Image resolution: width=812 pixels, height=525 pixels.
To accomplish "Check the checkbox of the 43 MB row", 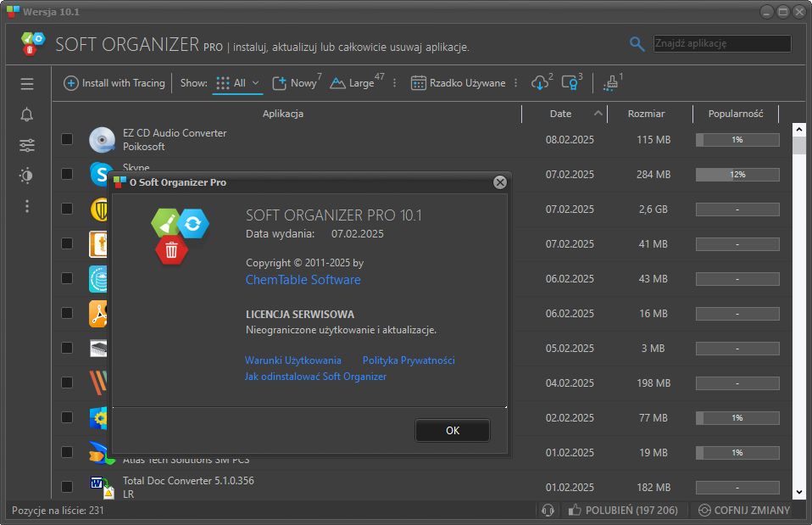I will tap(67, 278).
